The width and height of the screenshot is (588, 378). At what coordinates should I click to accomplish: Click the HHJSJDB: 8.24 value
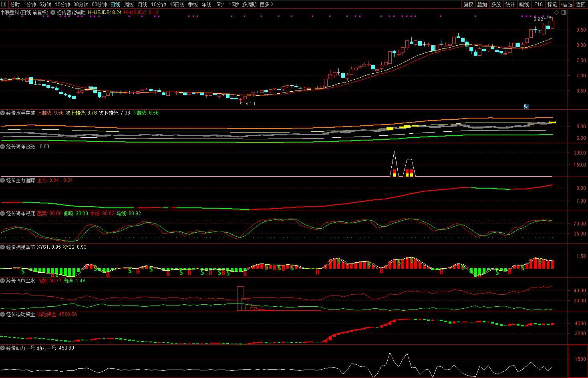(105, 12)
